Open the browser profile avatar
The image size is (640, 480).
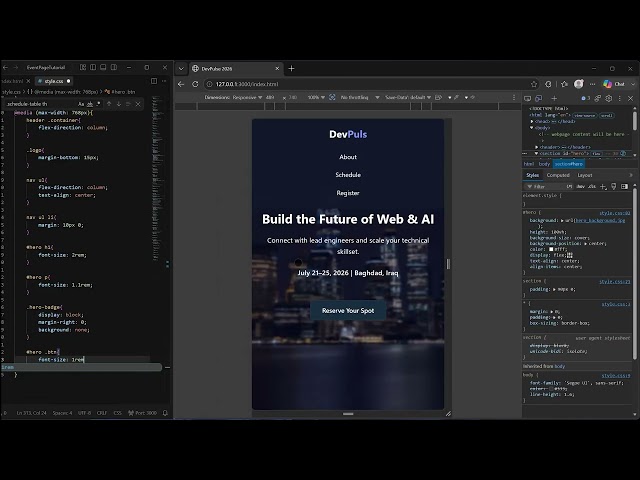coord(579,84)
